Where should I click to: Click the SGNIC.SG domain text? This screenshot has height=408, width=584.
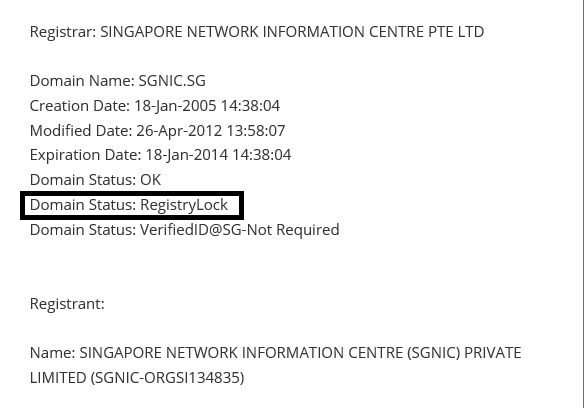(x=172, y=81)
